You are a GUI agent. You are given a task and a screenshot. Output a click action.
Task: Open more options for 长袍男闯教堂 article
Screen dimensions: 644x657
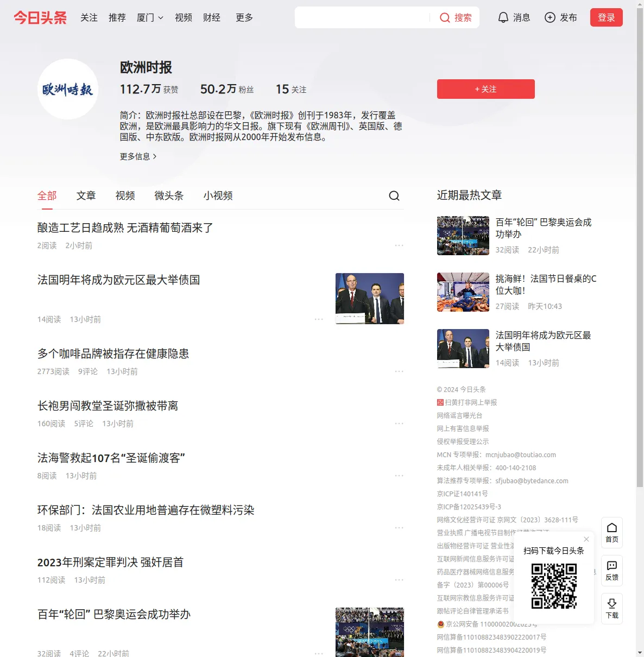pyautogui.click(x=399, y=424)
